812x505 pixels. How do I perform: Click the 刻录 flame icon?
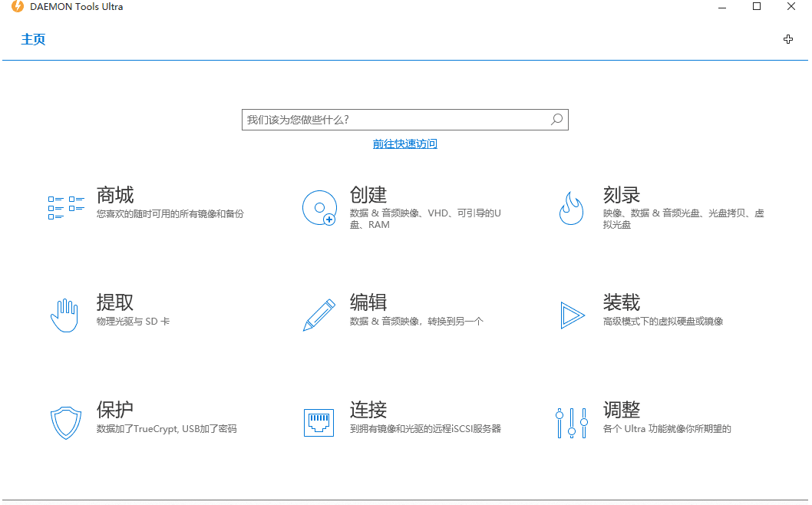click(571, 208)
